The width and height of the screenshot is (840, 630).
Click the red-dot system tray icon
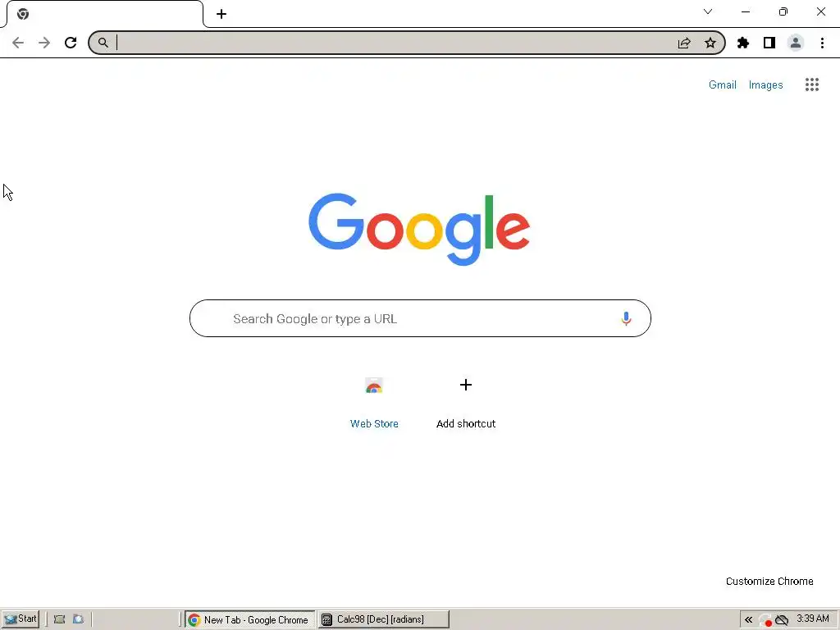click(x=765, y=620)
